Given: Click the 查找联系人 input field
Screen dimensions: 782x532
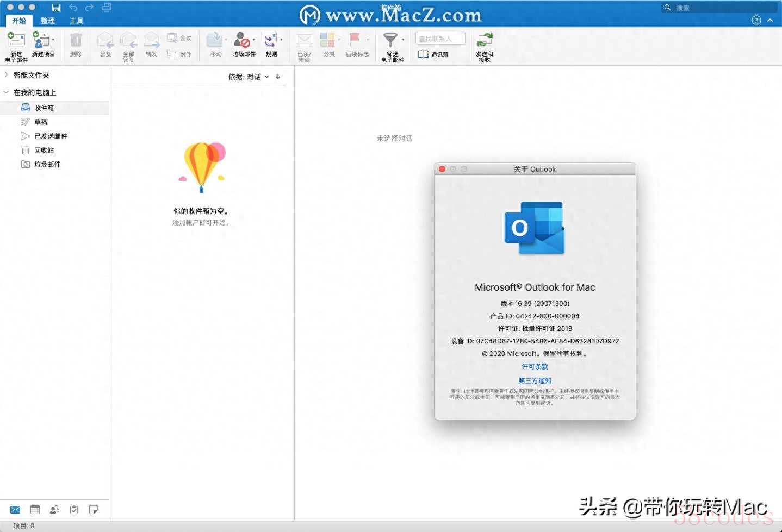Looking at the screenshot, I should (x=440, y=39).
